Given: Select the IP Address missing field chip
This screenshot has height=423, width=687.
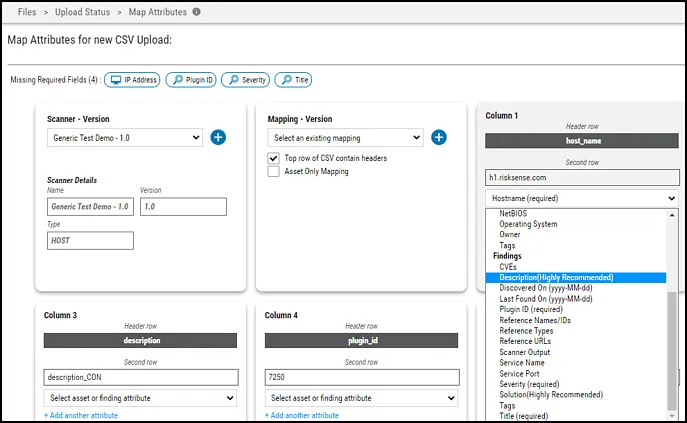Looking at the screenshot, I should pyautogui.click(x=132, y=80).
